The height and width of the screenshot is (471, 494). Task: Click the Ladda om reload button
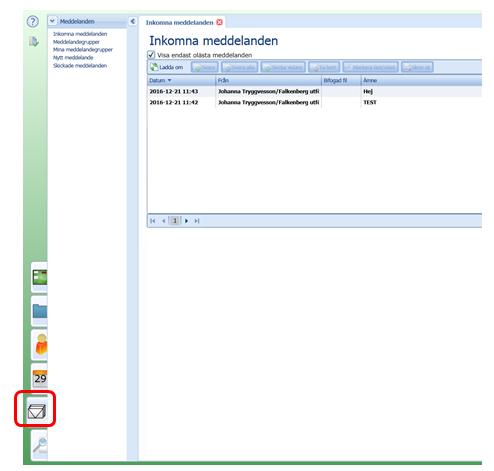click(x=167, y=67)
